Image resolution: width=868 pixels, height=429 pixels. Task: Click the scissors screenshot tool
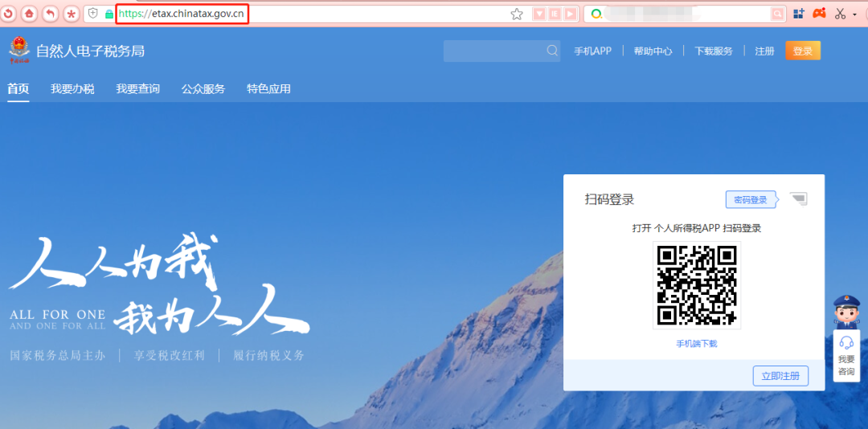click(x=840, y=14)
